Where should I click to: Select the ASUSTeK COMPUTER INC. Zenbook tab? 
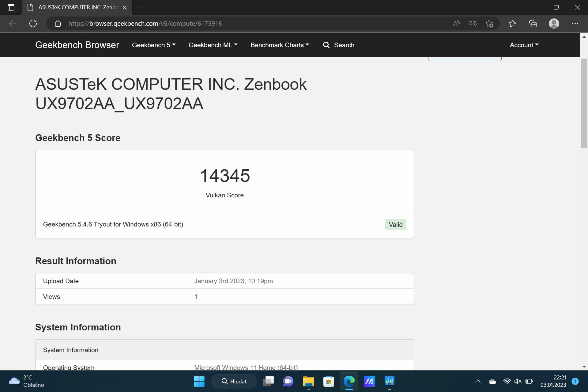click(77, 7)
